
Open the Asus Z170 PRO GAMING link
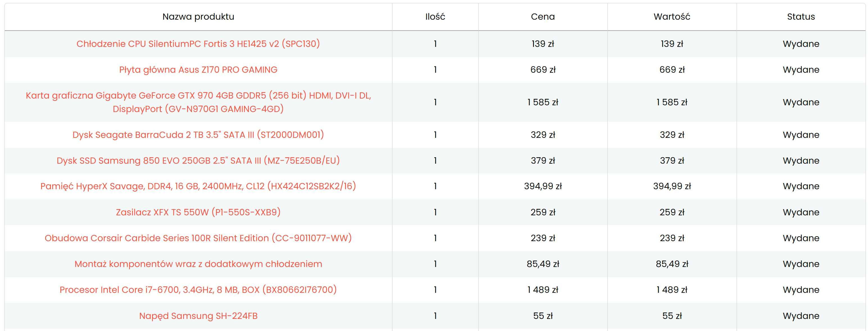(198, 70)
